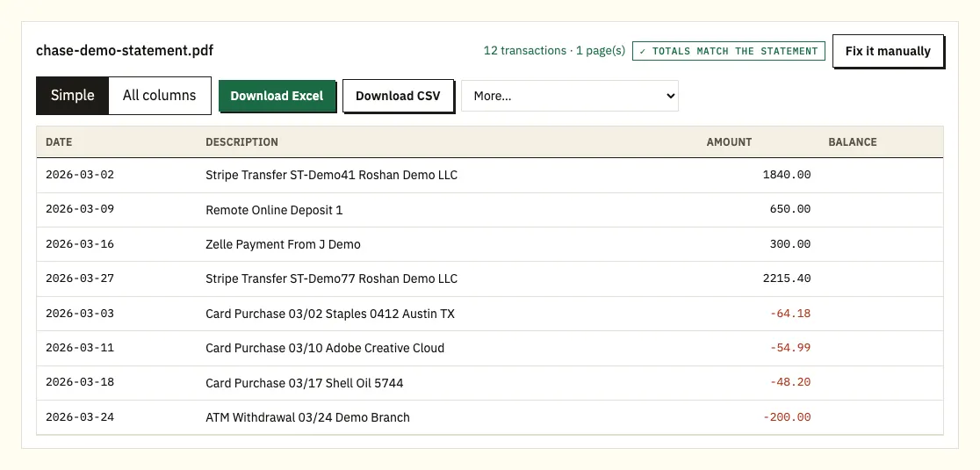The height and width of the screenshot is (470, 980).
Task: Open the More... dropdown
Action: (569, 96)
